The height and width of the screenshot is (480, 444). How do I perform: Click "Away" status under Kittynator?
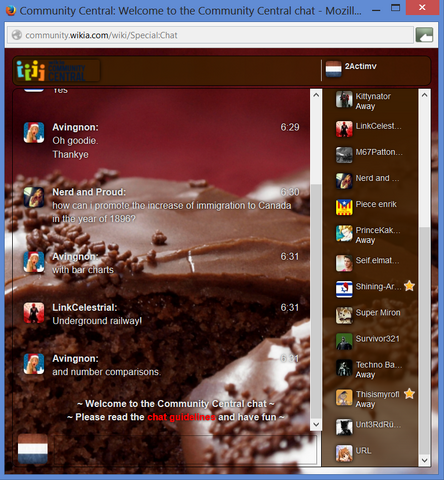pyautogui.click(x=365, y=106)
